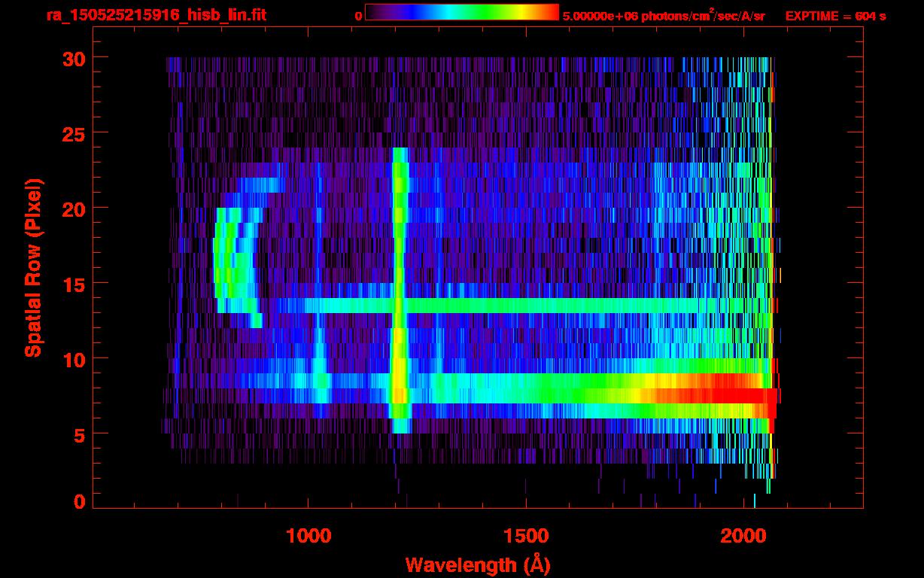Click the vertical emission line near 1216 Å

399,286
